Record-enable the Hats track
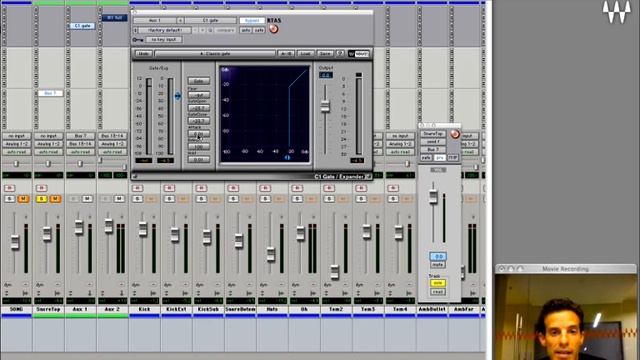 265,188
